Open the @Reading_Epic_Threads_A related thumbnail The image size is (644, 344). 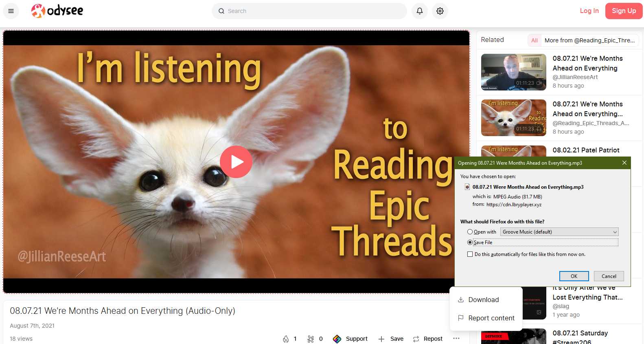click(514, 118)
